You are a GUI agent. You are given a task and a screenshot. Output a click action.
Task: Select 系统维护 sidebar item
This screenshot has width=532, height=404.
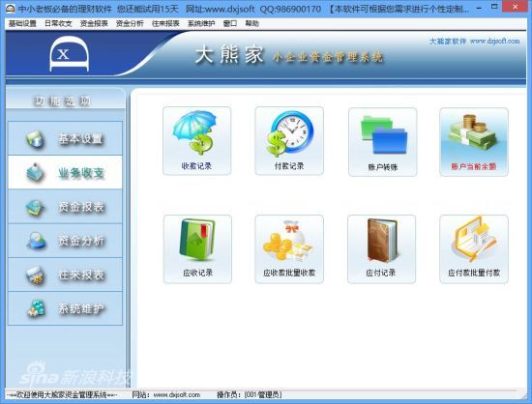click(x=65, y=308)
